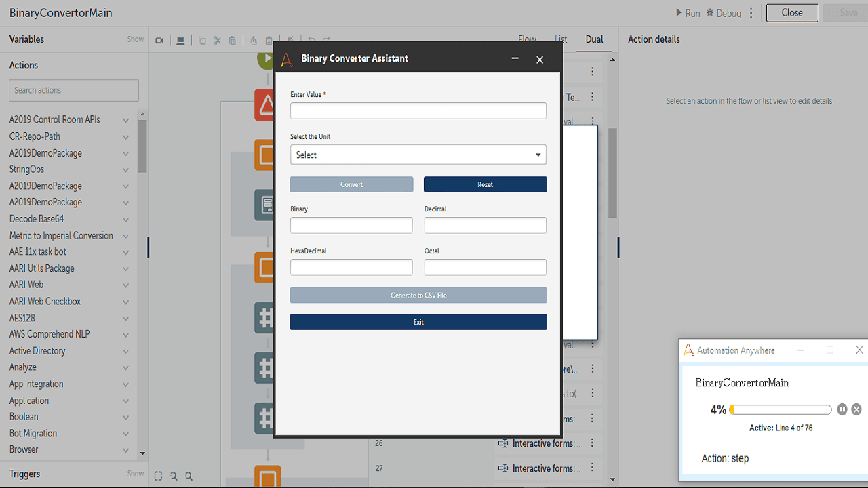
Task: Click the Actions panel vertical scrollbar
Action: coord(142,146)
